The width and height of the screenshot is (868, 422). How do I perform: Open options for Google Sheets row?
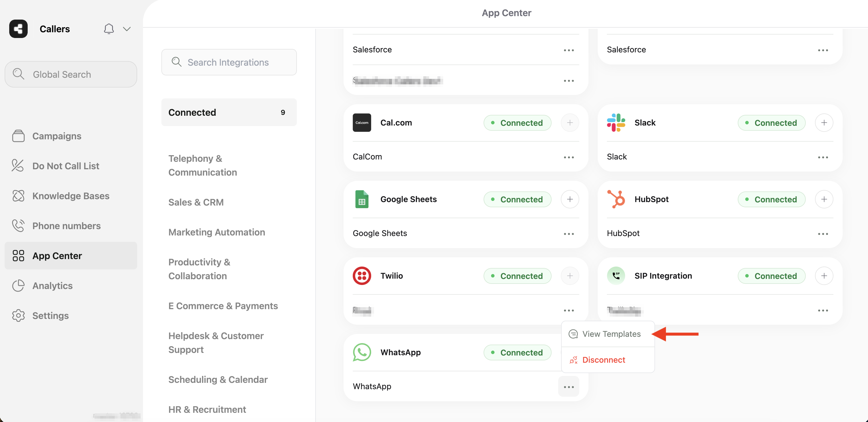[x=569, y=234]
